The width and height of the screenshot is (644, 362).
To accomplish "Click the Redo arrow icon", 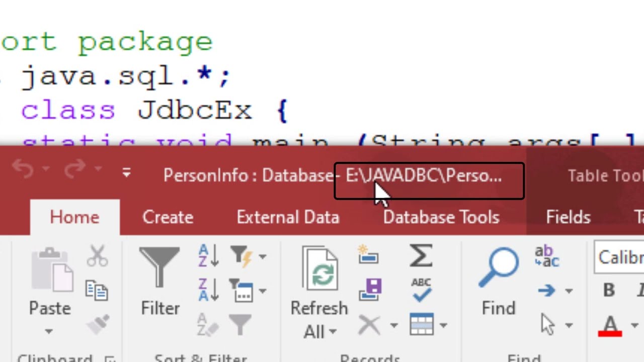I will click(74, 169).
